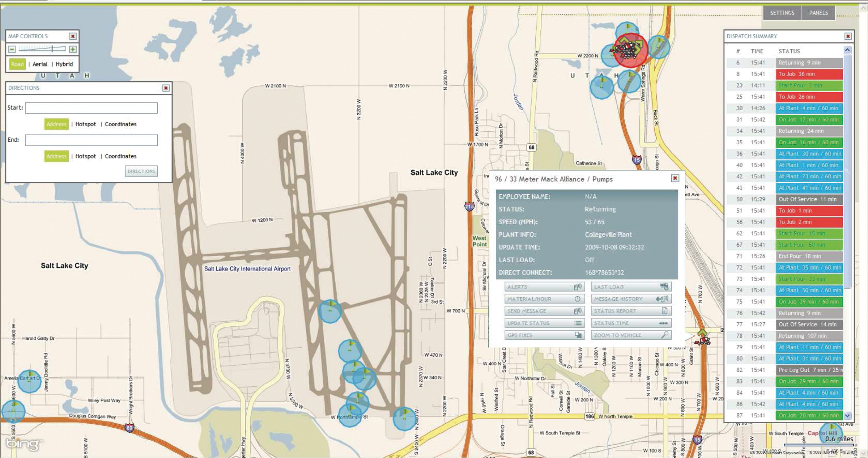Zoom in with the Map Controls plus icon
Screen dimensions: 868x458
[x=73, y=49]
